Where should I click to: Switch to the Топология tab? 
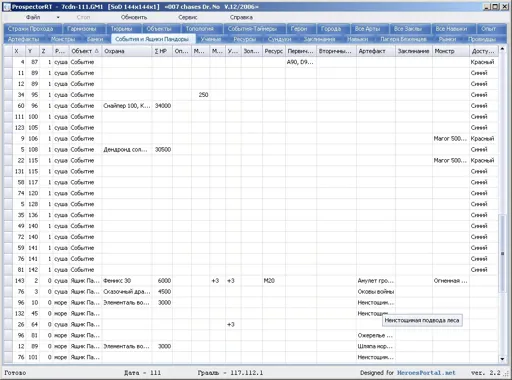(x=202, y=29)
